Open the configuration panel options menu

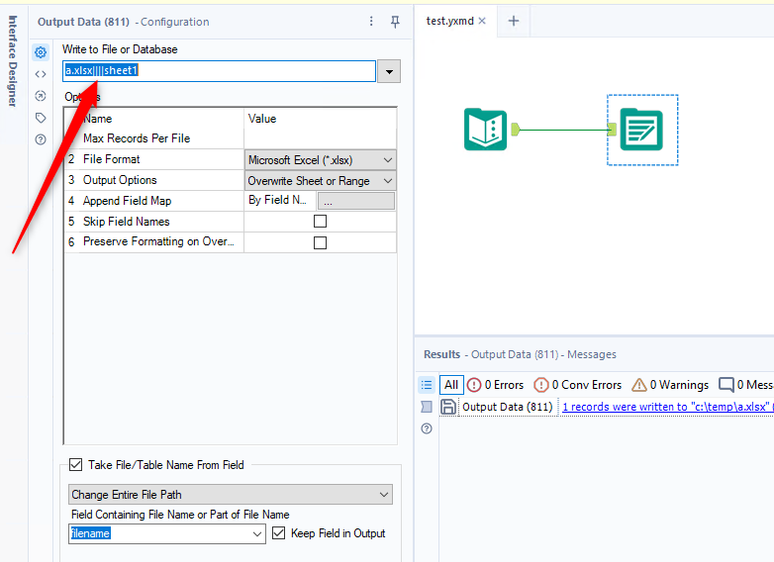pos(371,21)
